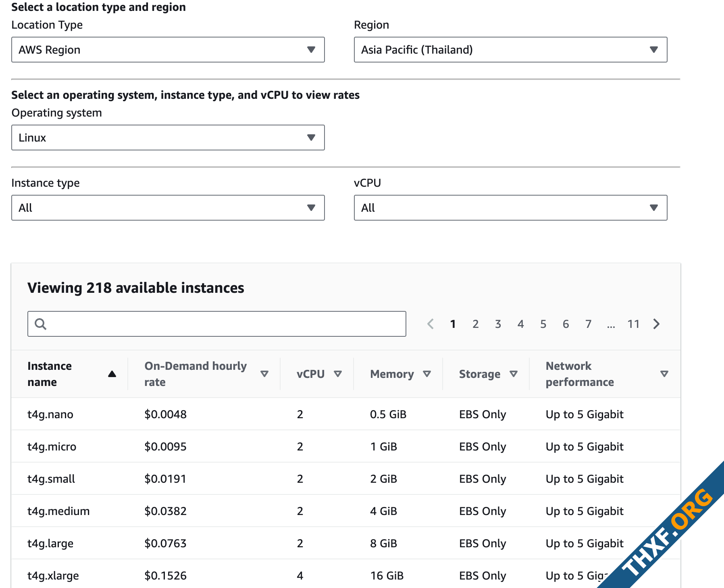This screenshot has width=724, height=588.
Task: Click the $0.0763 hourly rate cell
Action: pos(165,543)
